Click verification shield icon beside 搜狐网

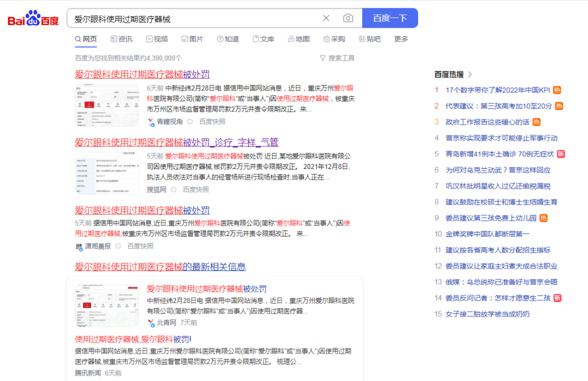(174, 190)
